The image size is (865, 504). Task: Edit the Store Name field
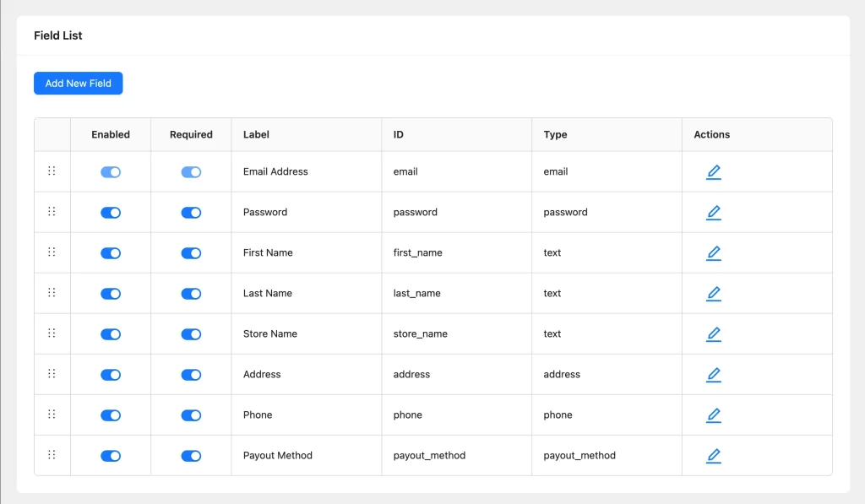point(714,334)
